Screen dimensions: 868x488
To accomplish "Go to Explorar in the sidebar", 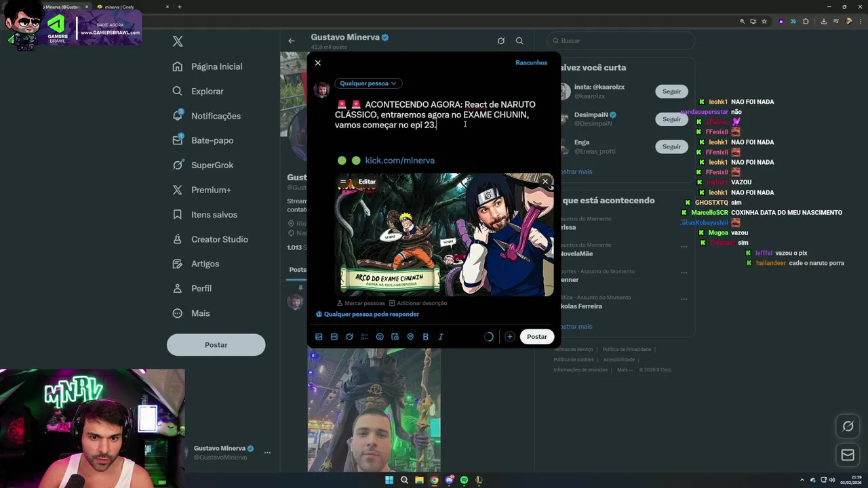I will [198, 91].
